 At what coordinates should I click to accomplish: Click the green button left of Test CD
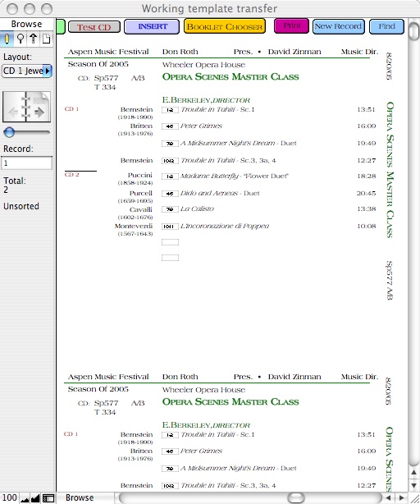coord(61,26)
